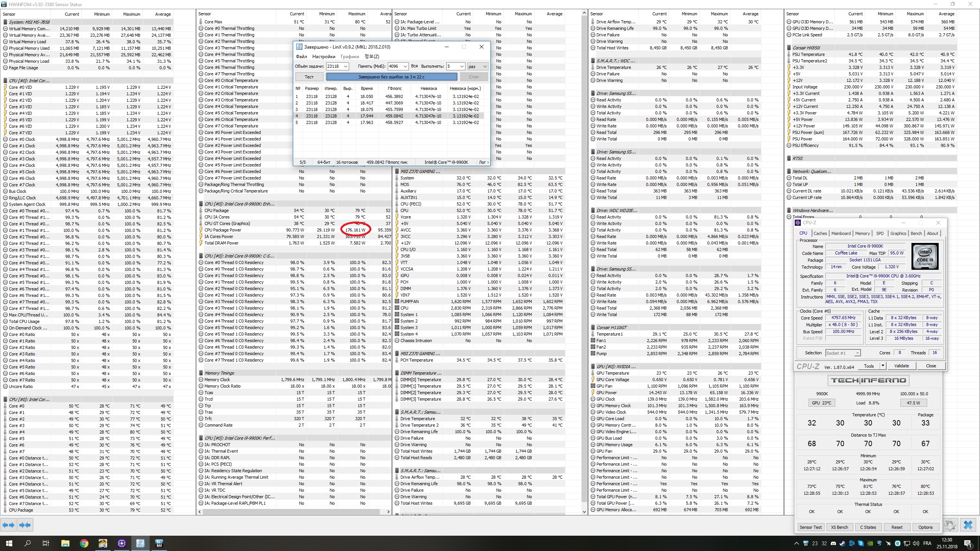Switch to the Mainboard tab
Image resolution: width=980 pixels, height=551 pixels.
point(841,233)
